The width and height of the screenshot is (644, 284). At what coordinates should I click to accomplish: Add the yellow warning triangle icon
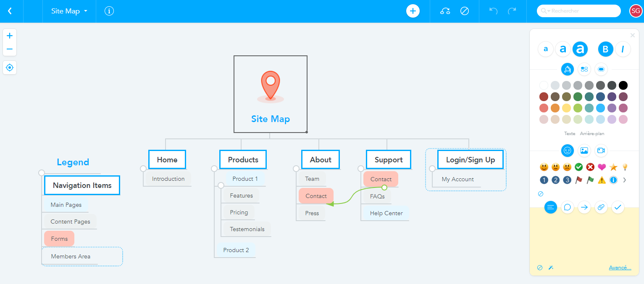pos(602,180)
